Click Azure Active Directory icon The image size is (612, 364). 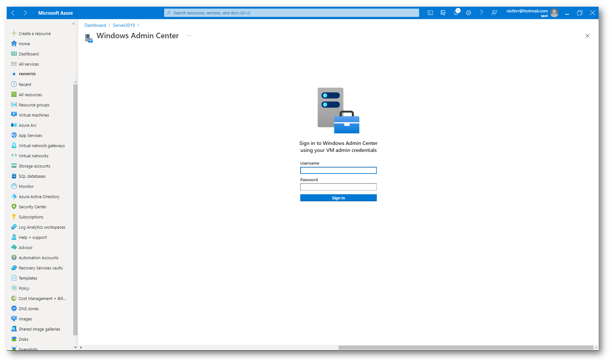point(14,196)
